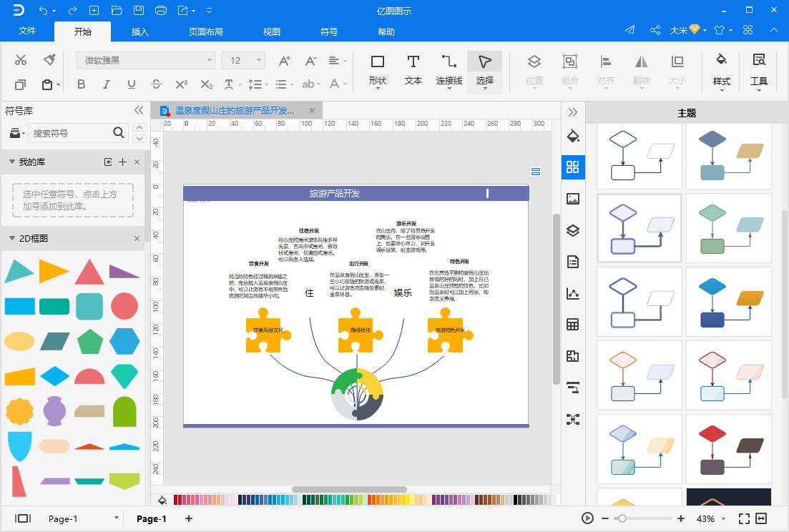Collapse the symbol library panel with chevrons
This screenshot has width=789, height=532.
(139, 110)
